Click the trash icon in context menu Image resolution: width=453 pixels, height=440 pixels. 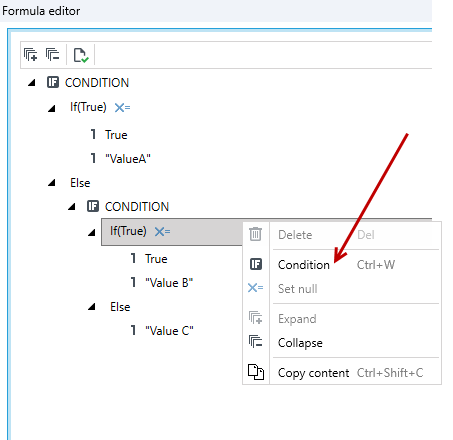tap(255, 234)
